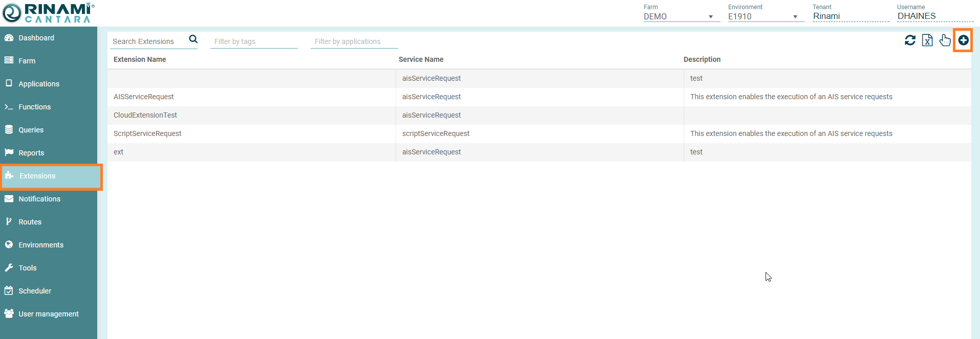The image size is (980, 339).
Task: Open the Scheduler sidebar item
Action: [34, 291]
